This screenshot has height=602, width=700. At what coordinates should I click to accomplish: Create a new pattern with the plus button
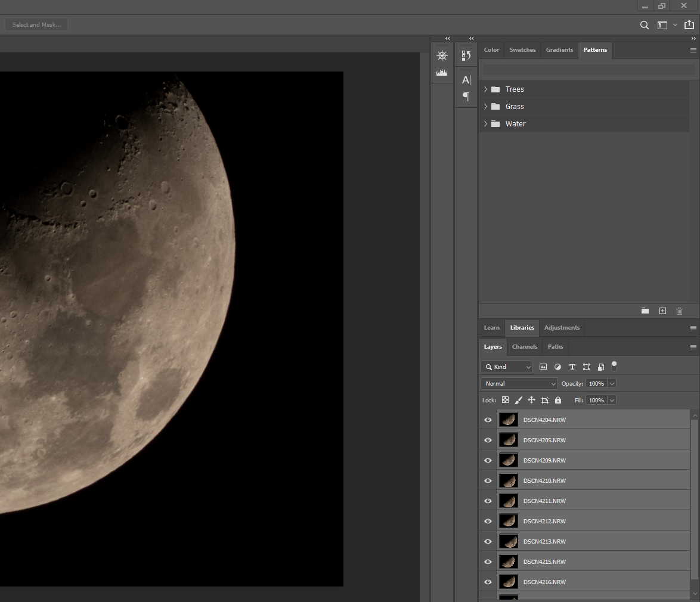click(x=662, y=311)
